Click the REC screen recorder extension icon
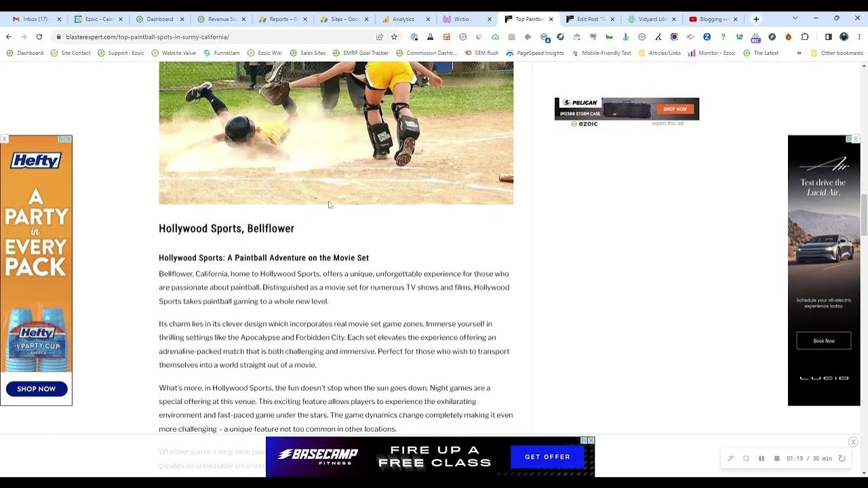868x488 pixels. click(755, 37)
